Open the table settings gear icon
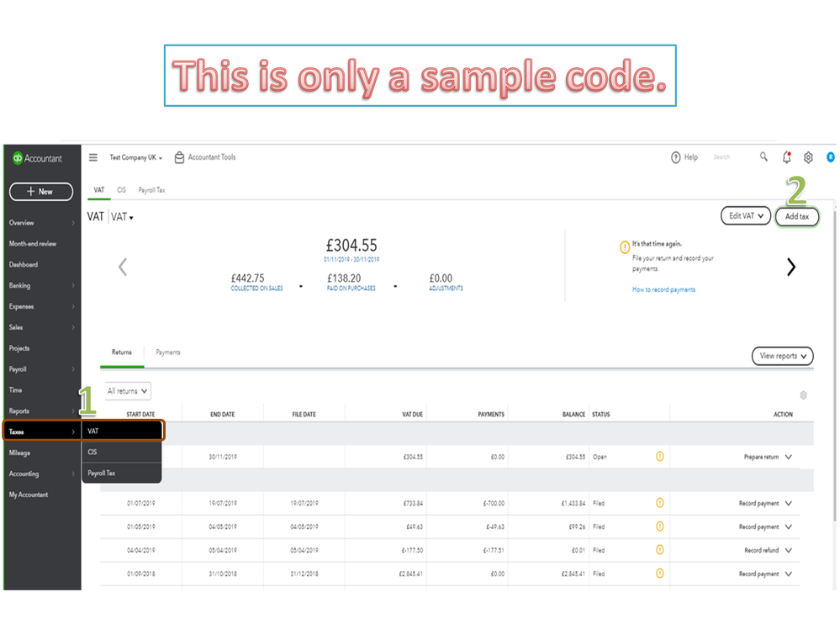Viewport: 840px width, 630px height. (x=803, y=395)
